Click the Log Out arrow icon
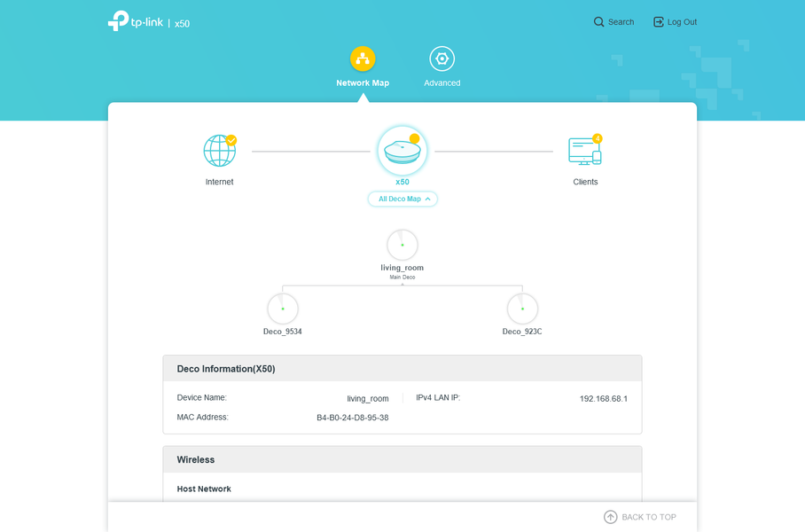Image resolution: width=805 pixels, height=532 pixels. (658, 22)
